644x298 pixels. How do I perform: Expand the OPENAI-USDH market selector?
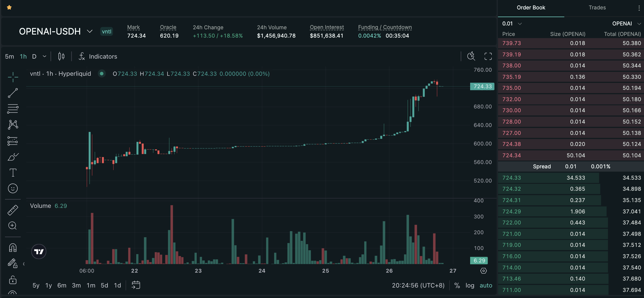[56, 32]
